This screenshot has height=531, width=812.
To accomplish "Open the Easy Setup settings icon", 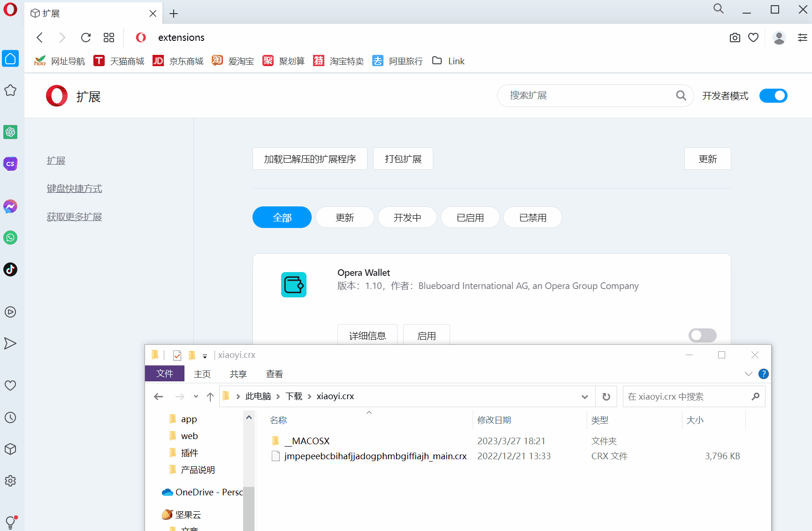I will point(802,38).
